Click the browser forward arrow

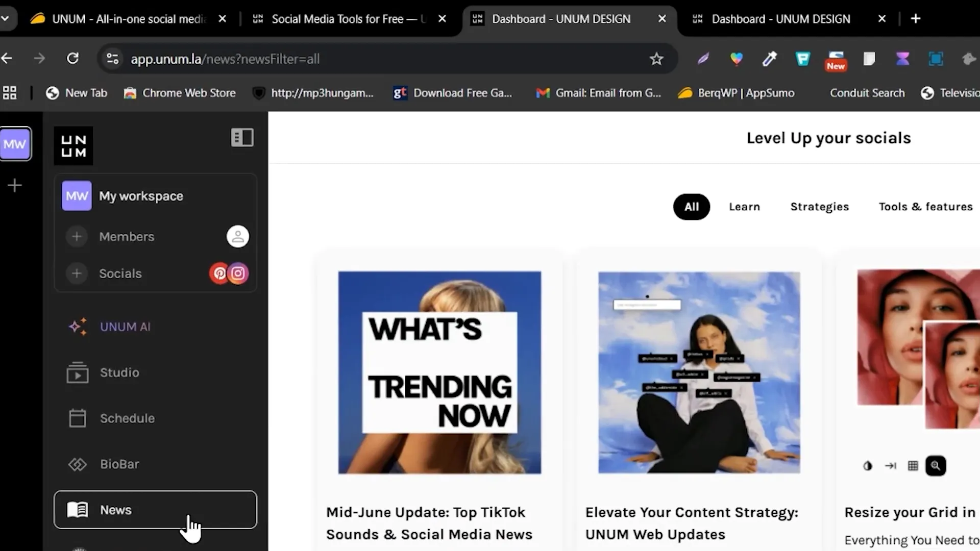point(39,59)
